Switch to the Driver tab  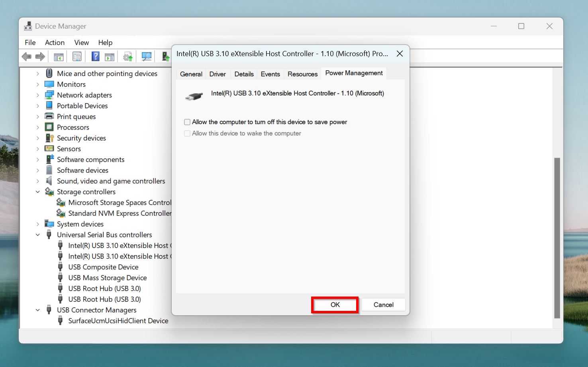[x=218, y=74]
